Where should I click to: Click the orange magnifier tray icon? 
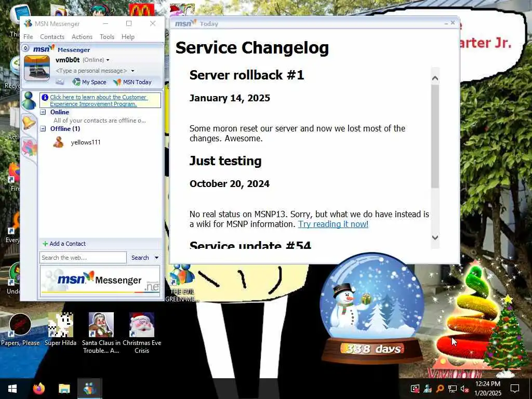[x=440, y=389]
